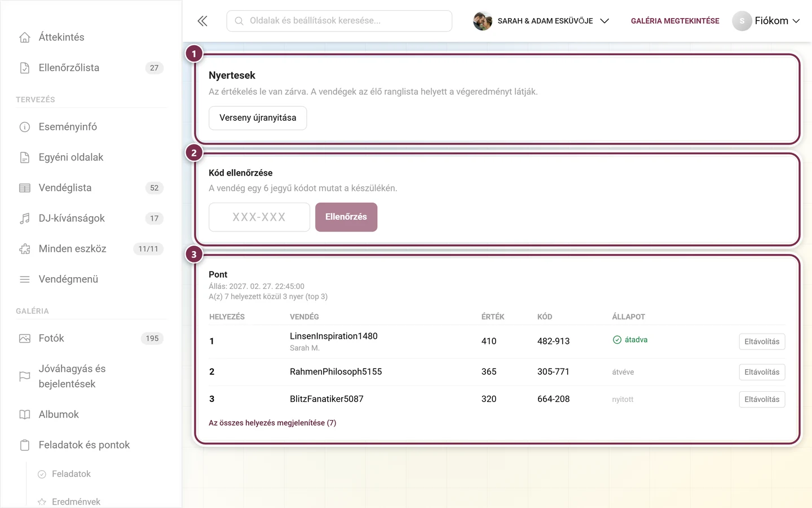Viewport: 812px width, 508px height.
Task: Click the Feladatok check-circle icon
Action: [42, 474]
